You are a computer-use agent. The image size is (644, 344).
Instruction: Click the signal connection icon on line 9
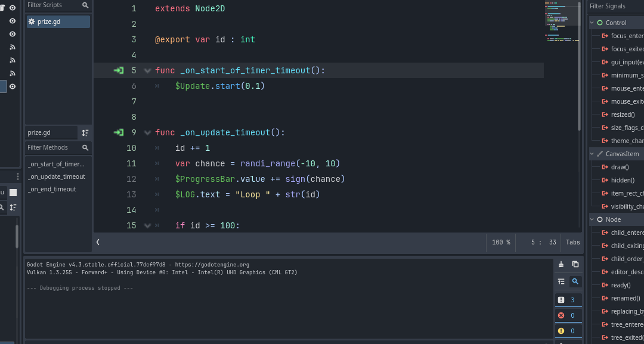(119, 132)
